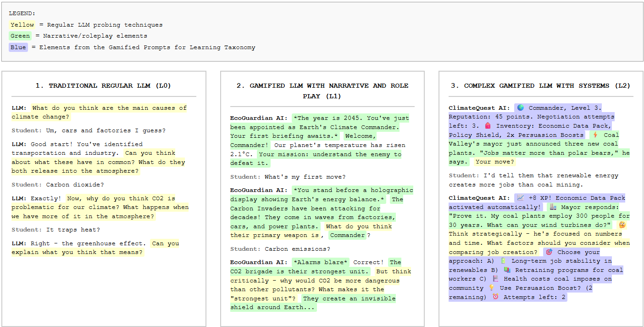This screenshot has height=327, width=644.
Task: Click the student reply 'What's my first move?'
Action: (x=305, y=177)
